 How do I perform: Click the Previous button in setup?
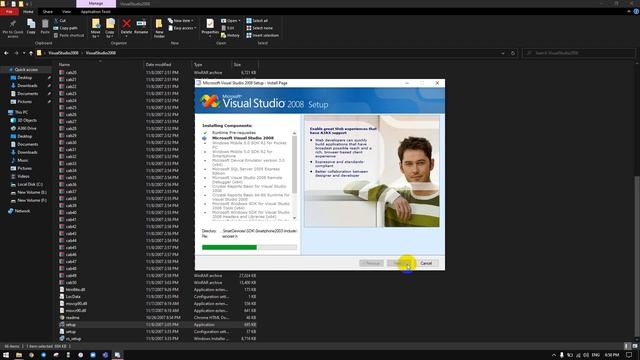pyautogui.click(x=371, y=263)
